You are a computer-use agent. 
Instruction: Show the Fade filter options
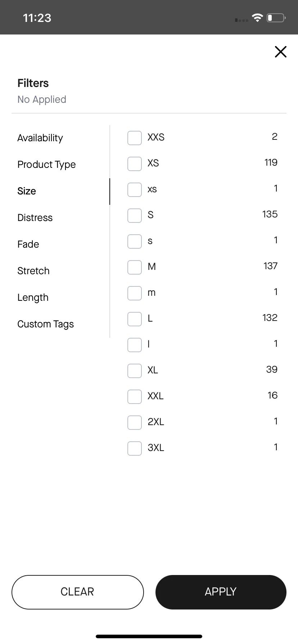coord(28,244)
